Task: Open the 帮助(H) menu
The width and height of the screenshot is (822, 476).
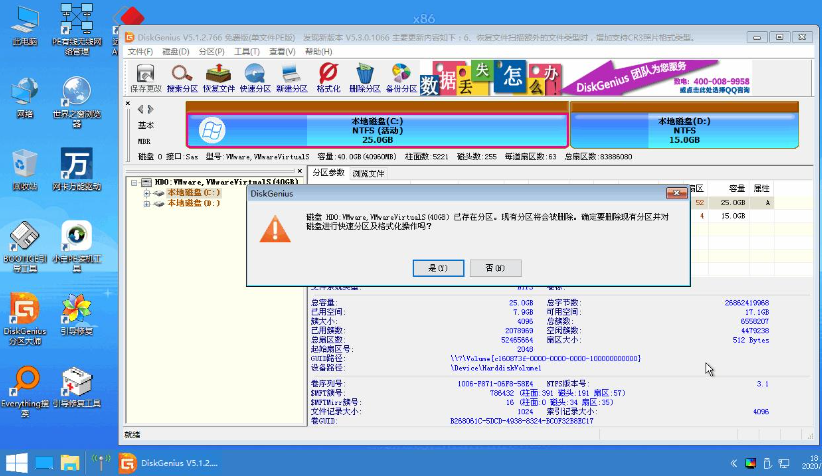Action: click(318, 51)
